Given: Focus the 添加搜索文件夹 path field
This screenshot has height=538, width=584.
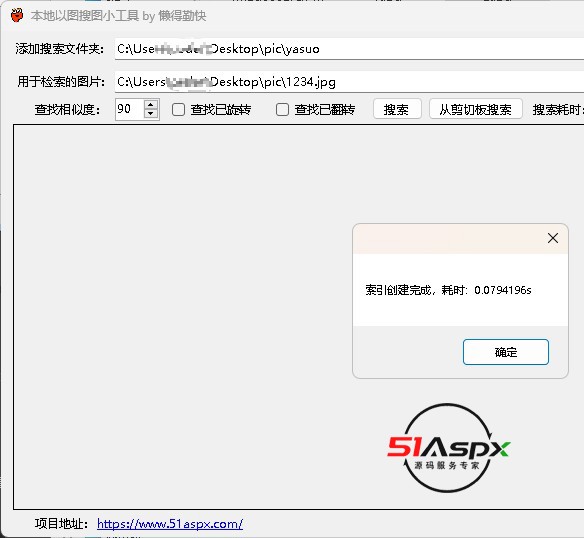Looking at the screenshot, I should pos(349,49).
